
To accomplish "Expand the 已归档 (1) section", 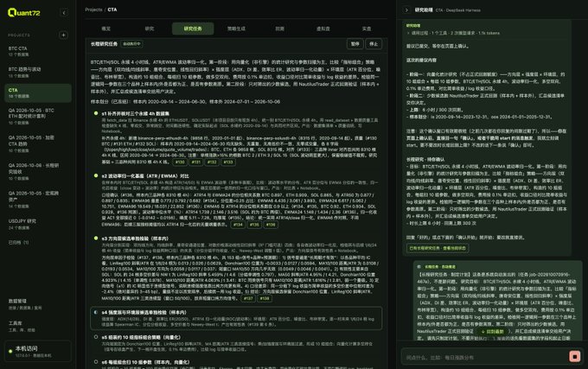I will (x=19, y=242).
